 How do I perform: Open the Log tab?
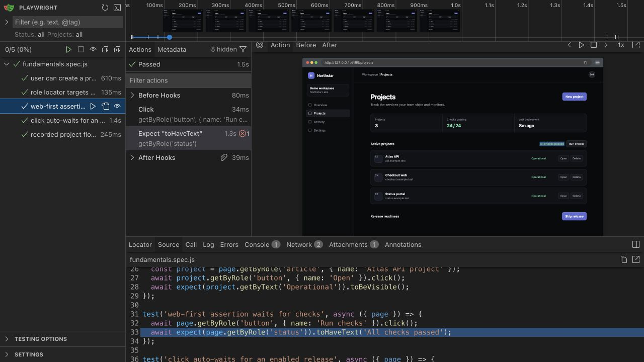click(x=208, y=244)
